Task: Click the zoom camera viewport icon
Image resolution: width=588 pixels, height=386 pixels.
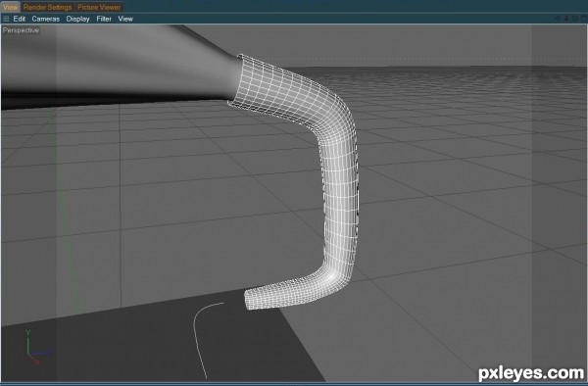Action: pos(566,19)
